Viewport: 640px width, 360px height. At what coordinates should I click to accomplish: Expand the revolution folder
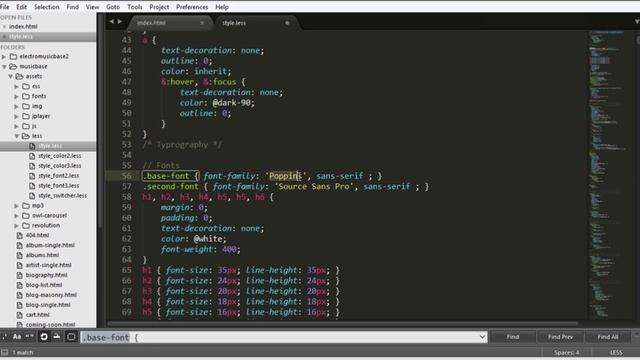pos(17,226)
